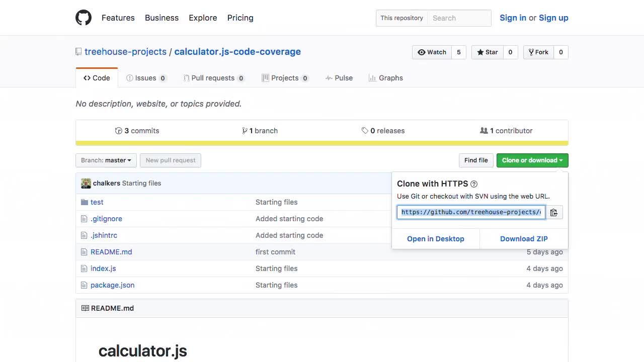Click the Download ZIP link
This screenshot has height=362, width=644.
tap(524, 239)
